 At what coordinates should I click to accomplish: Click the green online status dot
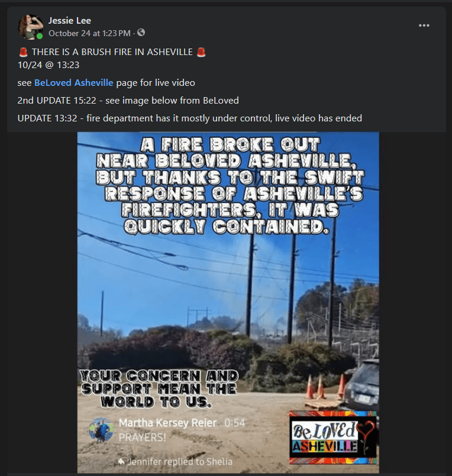click(x=40, y=37)
